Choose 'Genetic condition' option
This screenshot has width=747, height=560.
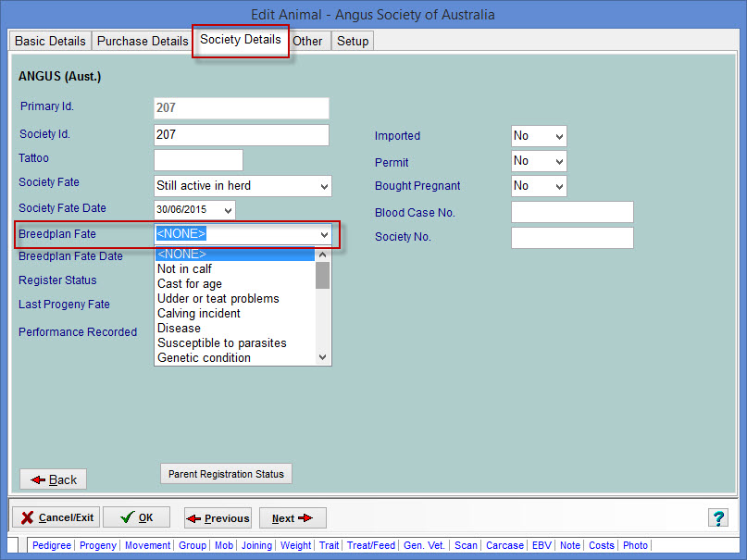click(235, 357)
